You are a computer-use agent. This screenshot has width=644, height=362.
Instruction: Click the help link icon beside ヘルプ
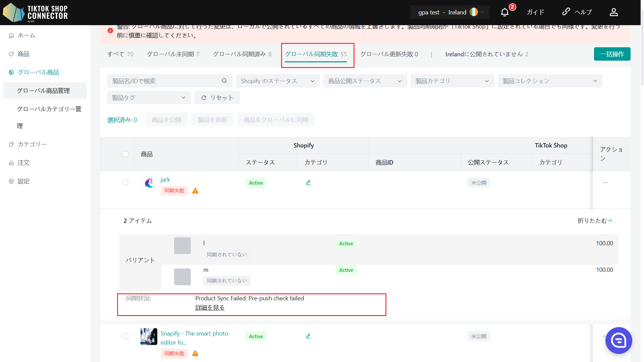[566, 12]
